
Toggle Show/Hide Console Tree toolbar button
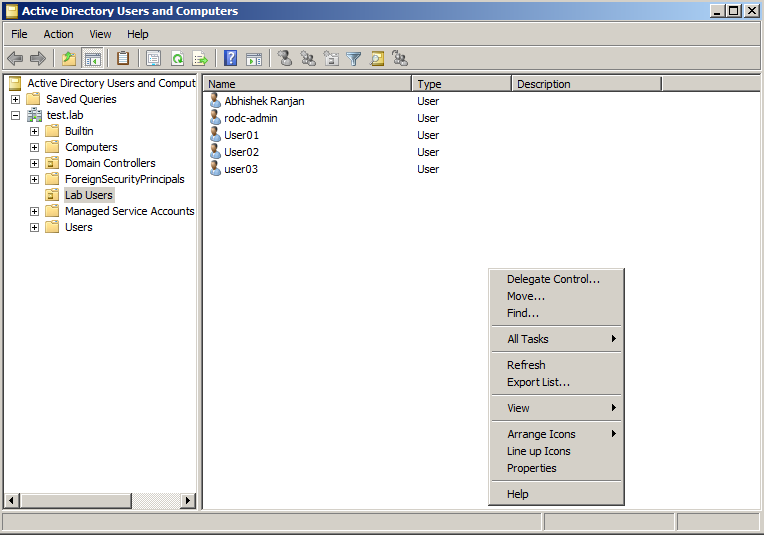tap(93, 58)
